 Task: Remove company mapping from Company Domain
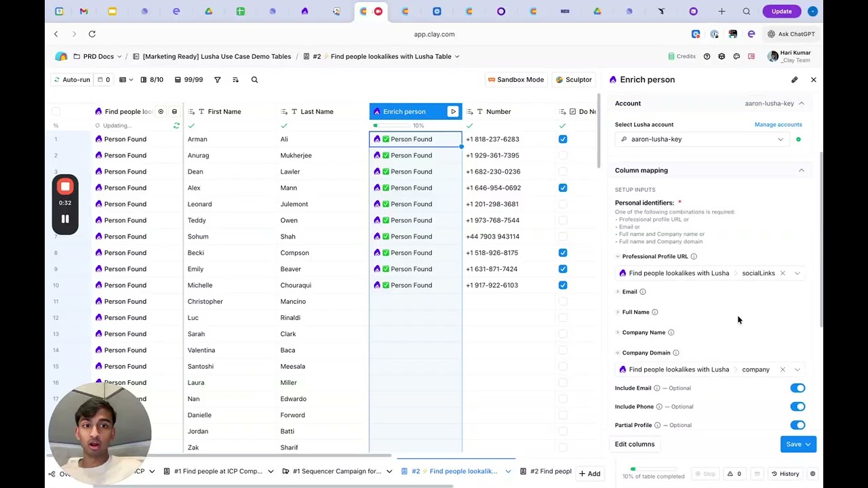(x=783, y=369)
